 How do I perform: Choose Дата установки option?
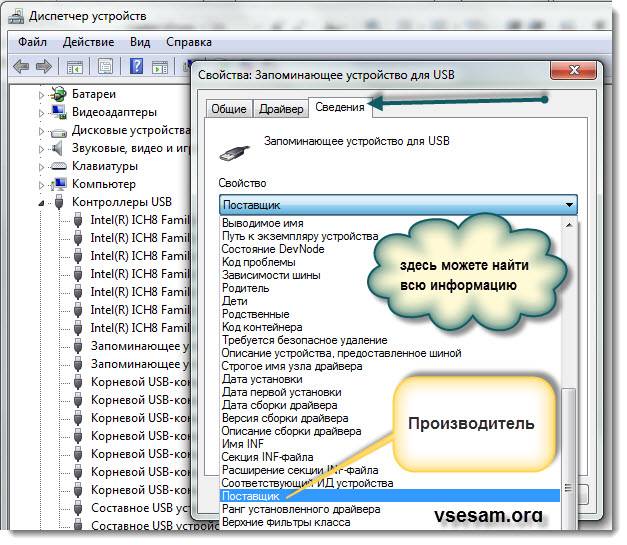click(262, 379)
